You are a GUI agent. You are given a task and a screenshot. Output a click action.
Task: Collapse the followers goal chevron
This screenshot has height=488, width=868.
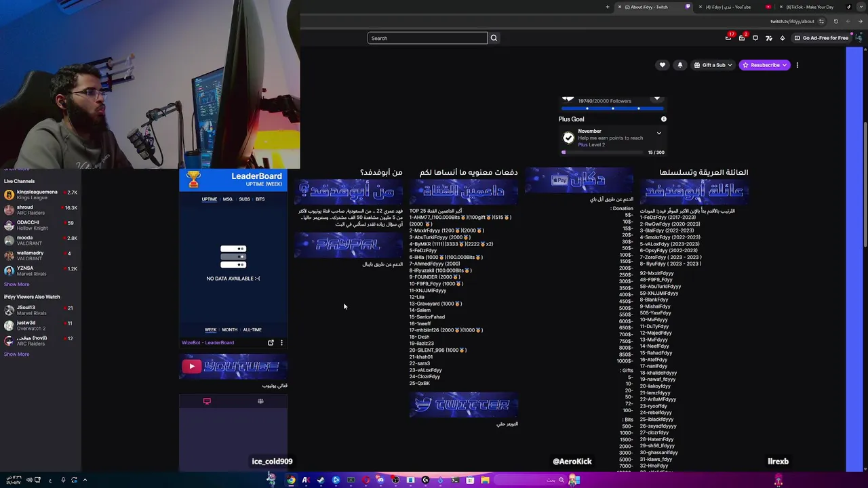pos(656,99)
